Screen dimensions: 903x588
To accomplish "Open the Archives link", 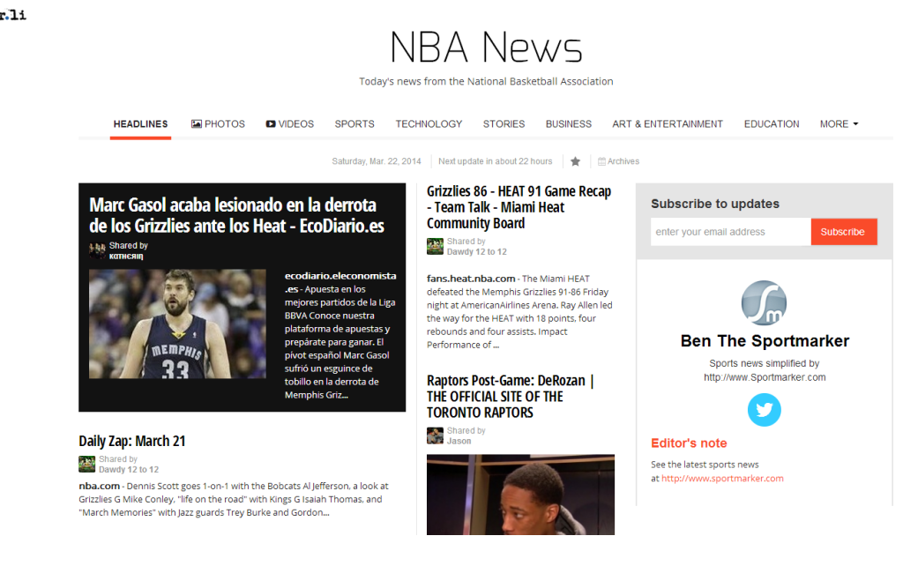I will pyautogui.click(x=623, y=162).
